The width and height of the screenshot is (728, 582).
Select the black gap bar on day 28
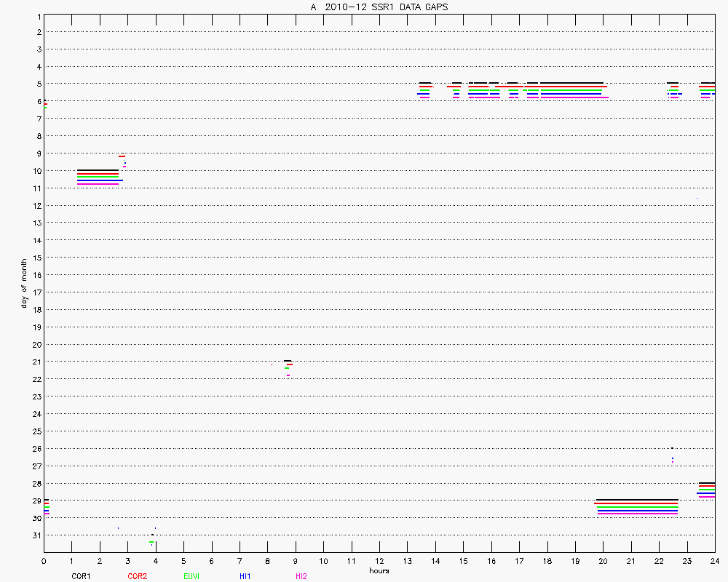click(x=706, y=483)
